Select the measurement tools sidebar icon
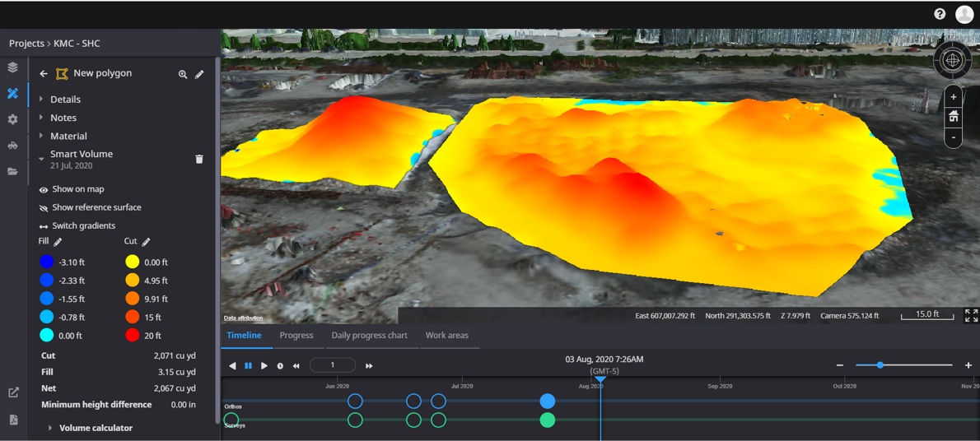The width and height of the screenshot is (980, 441). tap(12, 94)
